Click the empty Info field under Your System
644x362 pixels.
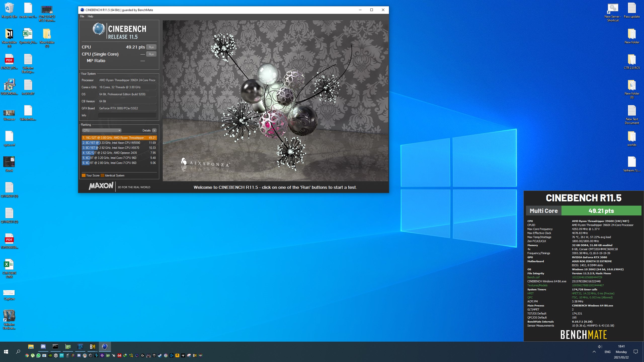127,115
